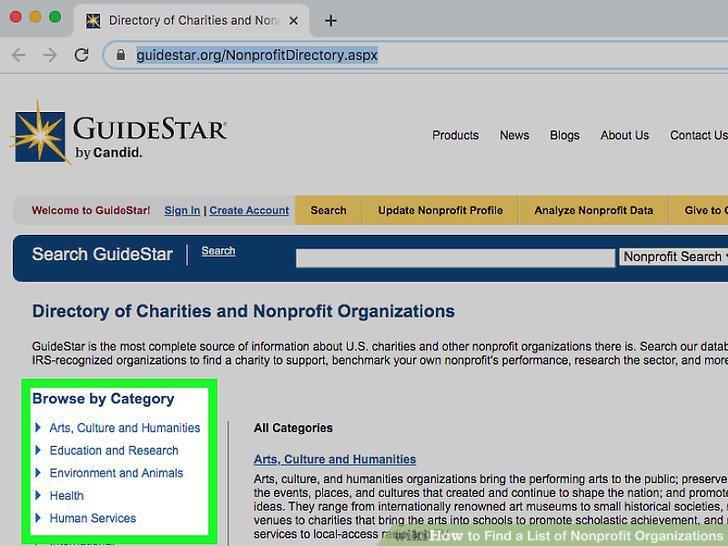Click 'Welcome to GuideStar!' text
Viewport: 728px width, 546px height.
[x=91, y=210]
